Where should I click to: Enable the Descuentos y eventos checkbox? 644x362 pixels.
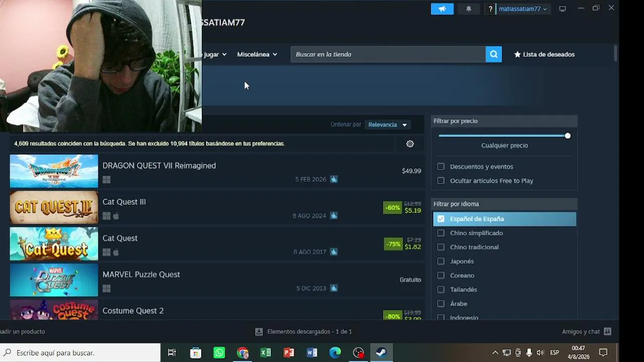(x=441, y=166)
